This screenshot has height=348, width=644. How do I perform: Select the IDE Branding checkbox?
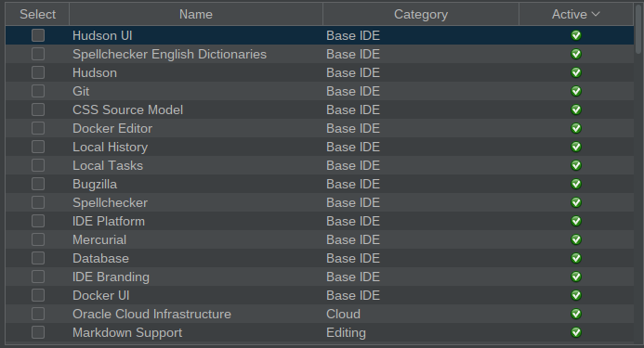(38, 277)
